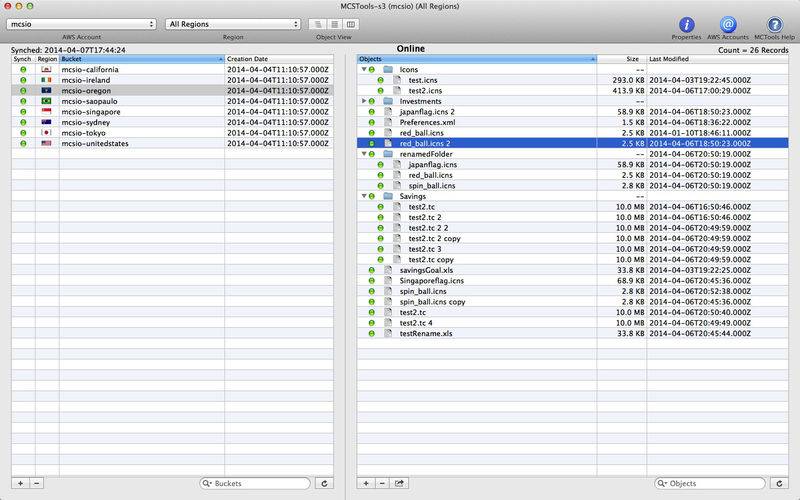Remove bucket with minus button
This screenshot has height=500, width=800.
point(37,483)
